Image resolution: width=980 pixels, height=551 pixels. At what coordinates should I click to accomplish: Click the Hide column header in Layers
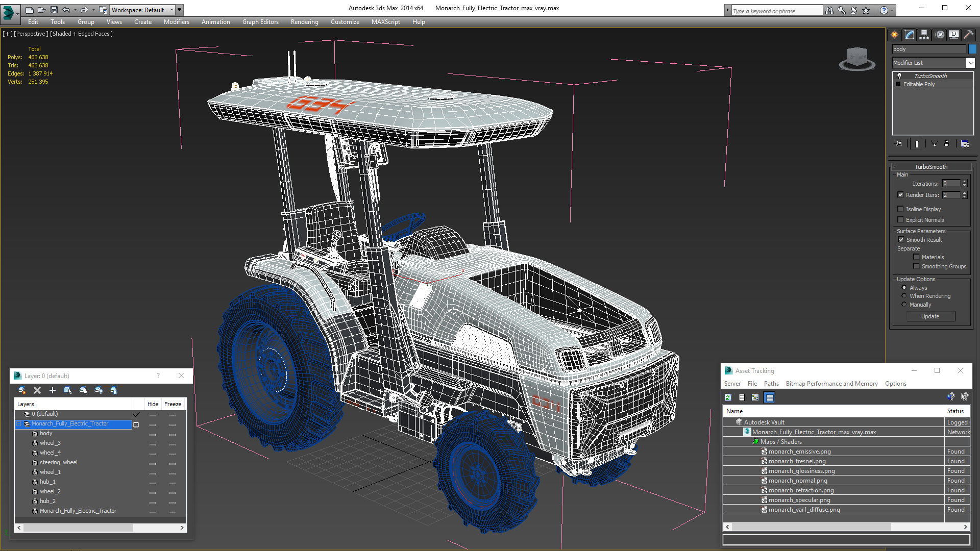153,404
